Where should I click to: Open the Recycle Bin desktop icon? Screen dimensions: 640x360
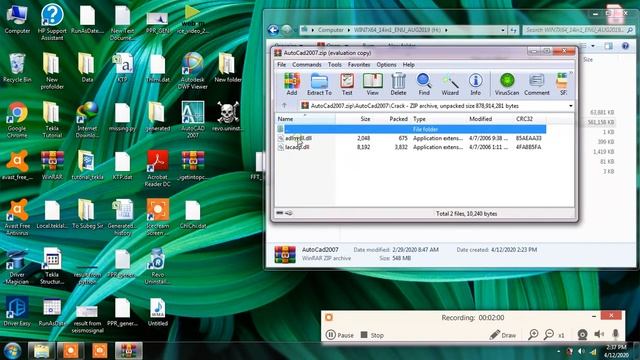tap(17, 68)
